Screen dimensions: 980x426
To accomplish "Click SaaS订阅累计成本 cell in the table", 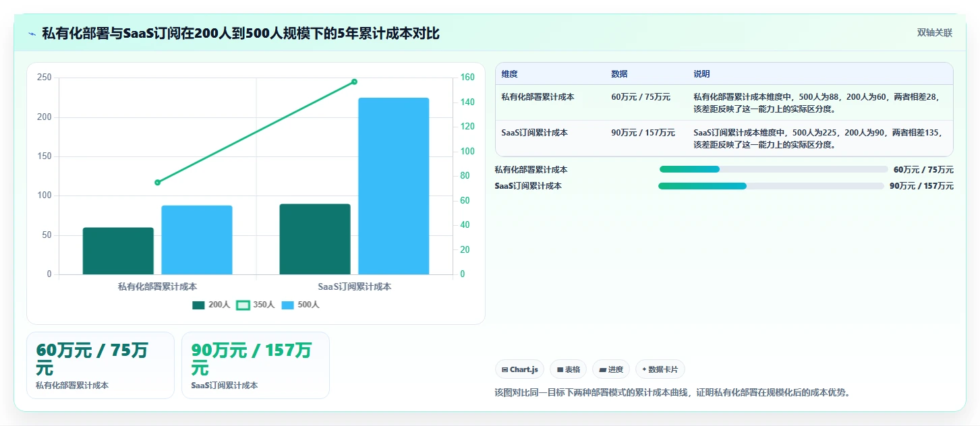I will click(534, 133).
